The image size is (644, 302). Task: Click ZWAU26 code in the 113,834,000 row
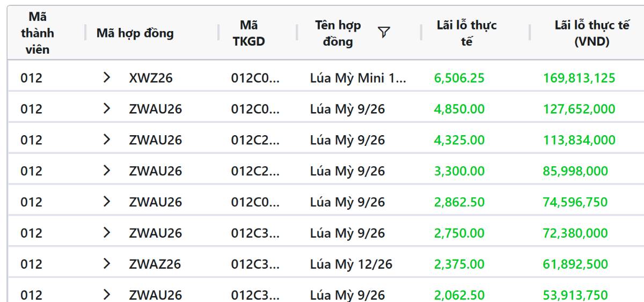tap(155, 141)
